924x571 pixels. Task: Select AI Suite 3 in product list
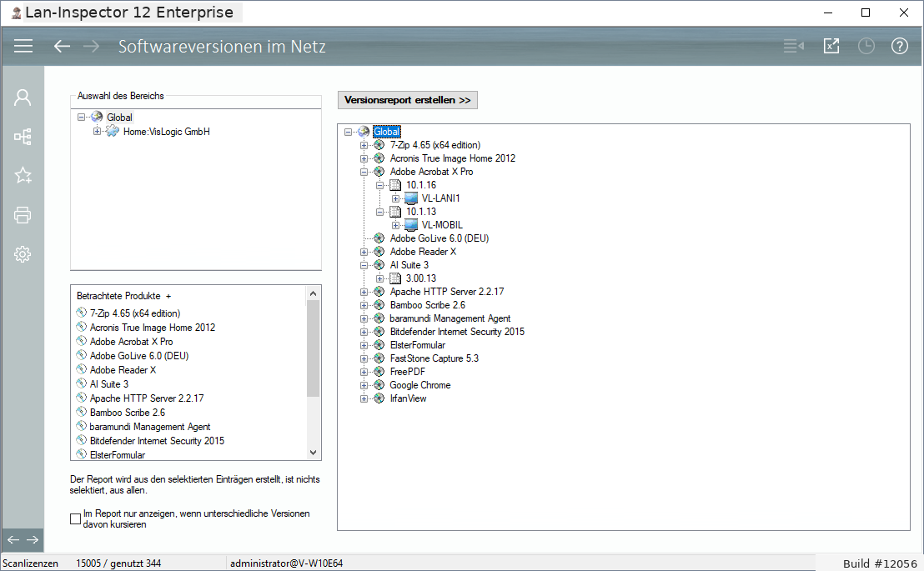point(109,384)
